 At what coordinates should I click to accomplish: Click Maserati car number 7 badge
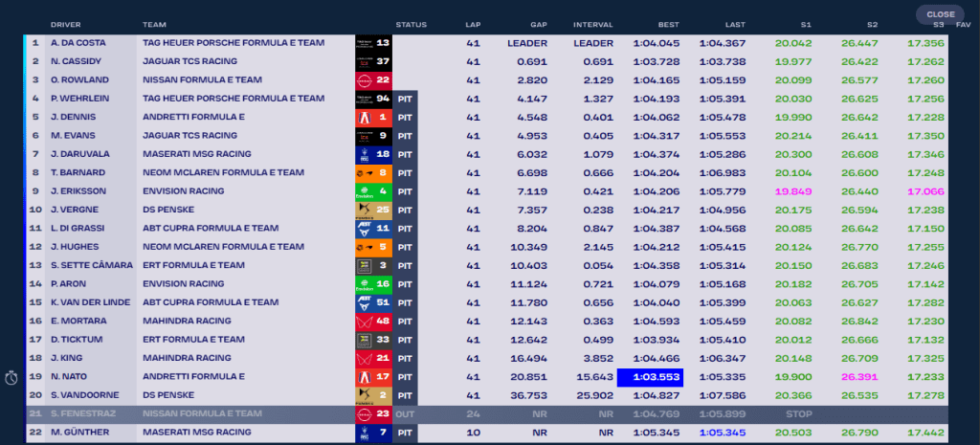point(374,433)
